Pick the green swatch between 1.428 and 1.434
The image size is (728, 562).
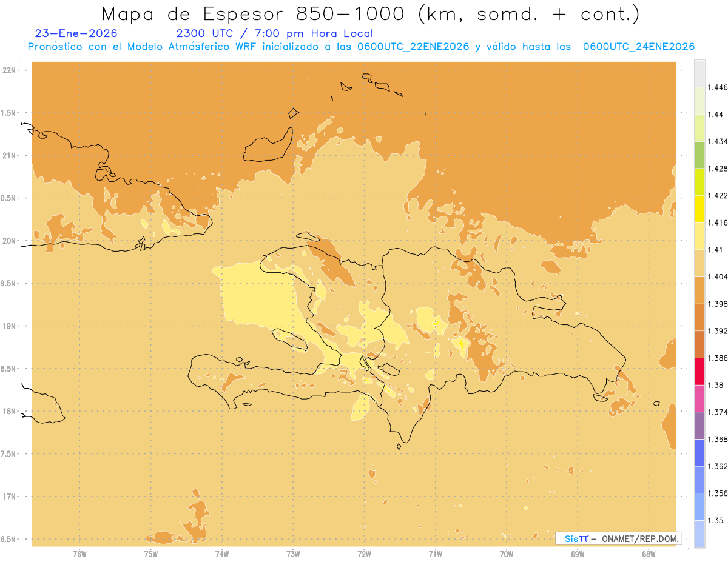[x=699, y=155]
